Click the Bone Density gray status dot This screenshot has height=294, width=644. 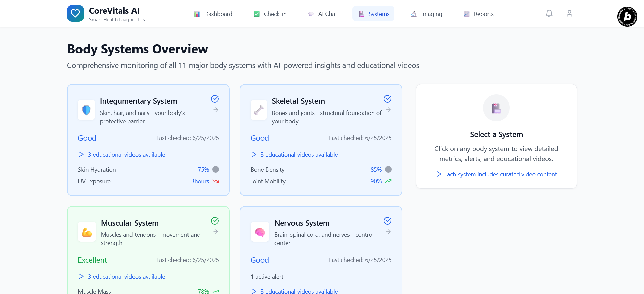(x=388, y=169)
